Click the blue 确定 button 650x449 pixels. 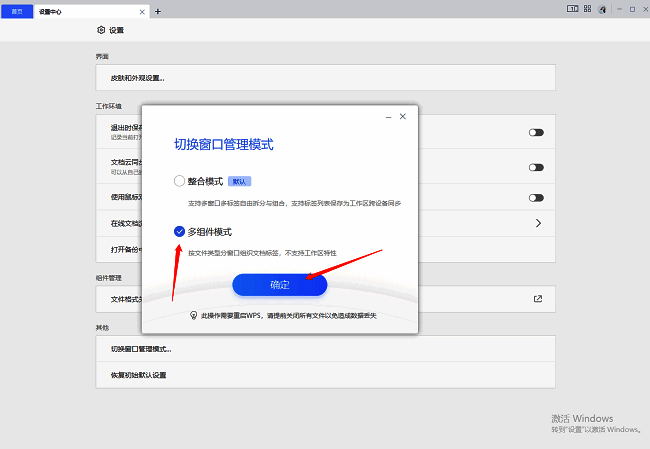click(280, 285)
